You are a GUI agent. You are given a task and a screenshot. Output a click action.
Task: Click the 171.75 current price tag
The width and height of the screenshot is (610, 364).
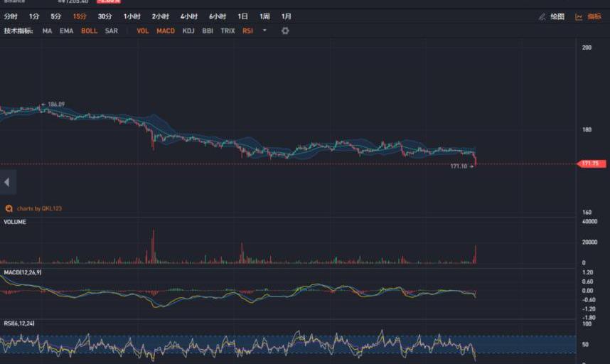tap(592, 164)
